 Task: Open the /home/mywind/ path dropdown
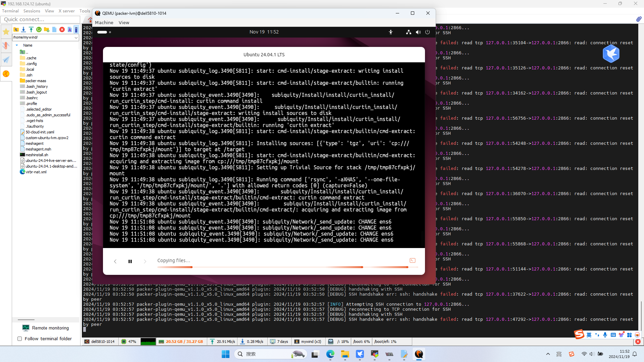coord(76,38)
